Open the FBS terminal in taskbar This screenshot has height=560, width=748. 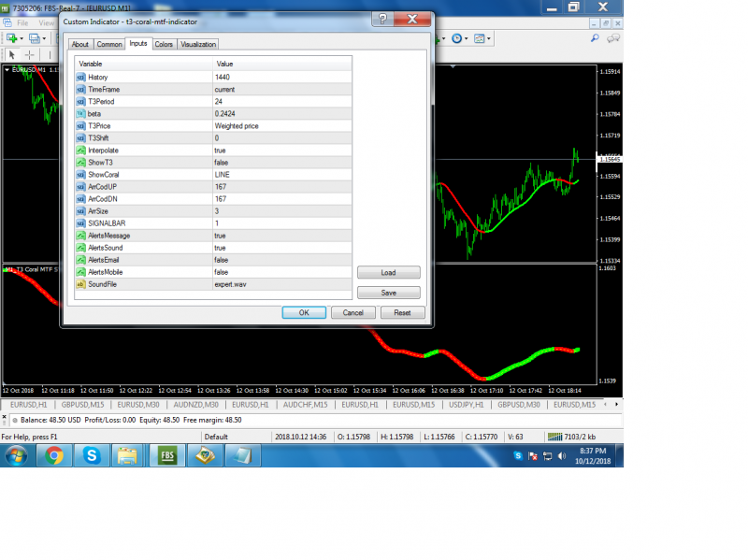click(x=167, y=455)
